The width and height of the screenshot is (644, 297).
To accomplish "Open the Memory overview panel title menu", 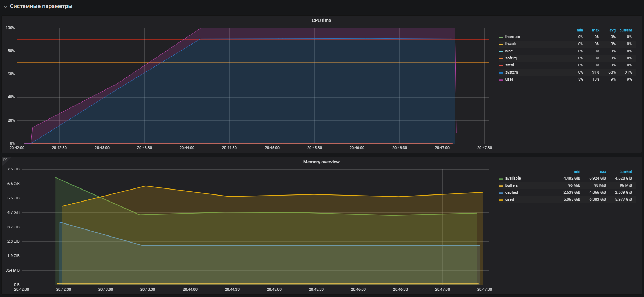I will 321,162.
